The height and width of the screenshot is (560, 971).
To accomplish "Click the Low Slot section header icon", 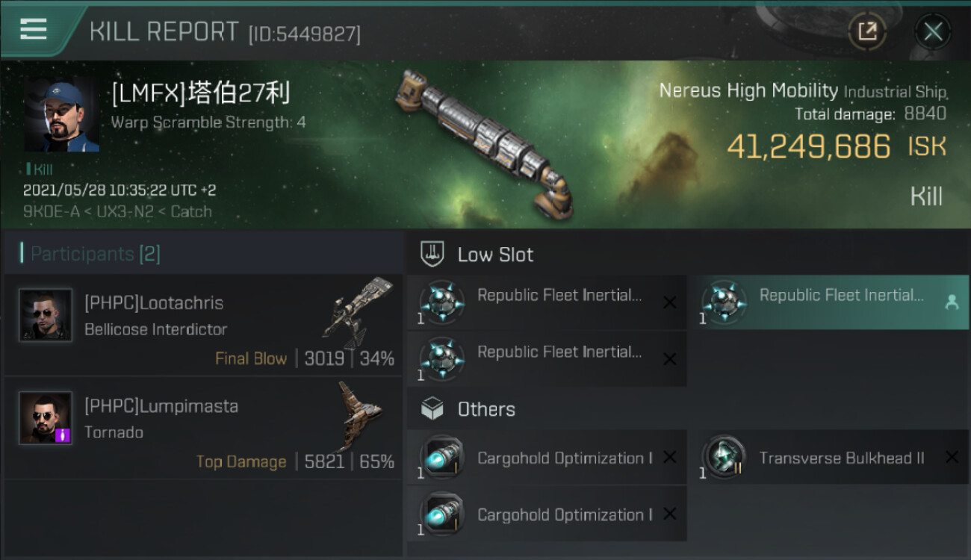I will [x=432, y=254].
